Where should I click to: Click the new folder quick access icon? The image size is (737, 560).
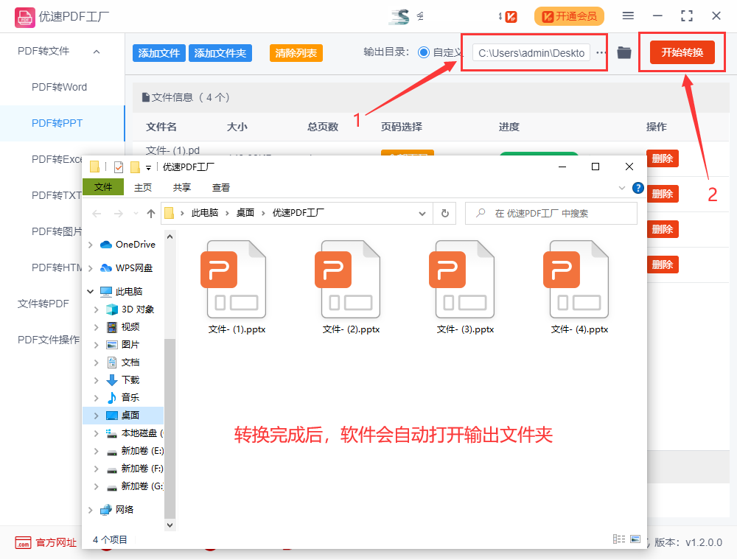click(135, 167)
